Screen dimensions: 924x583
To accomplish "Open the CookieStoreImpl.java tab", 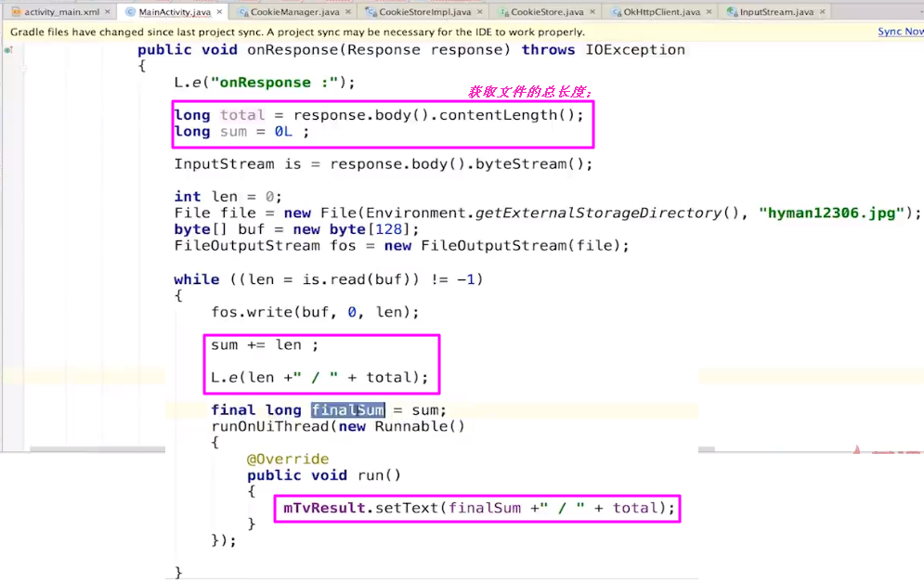I will 424,12.
